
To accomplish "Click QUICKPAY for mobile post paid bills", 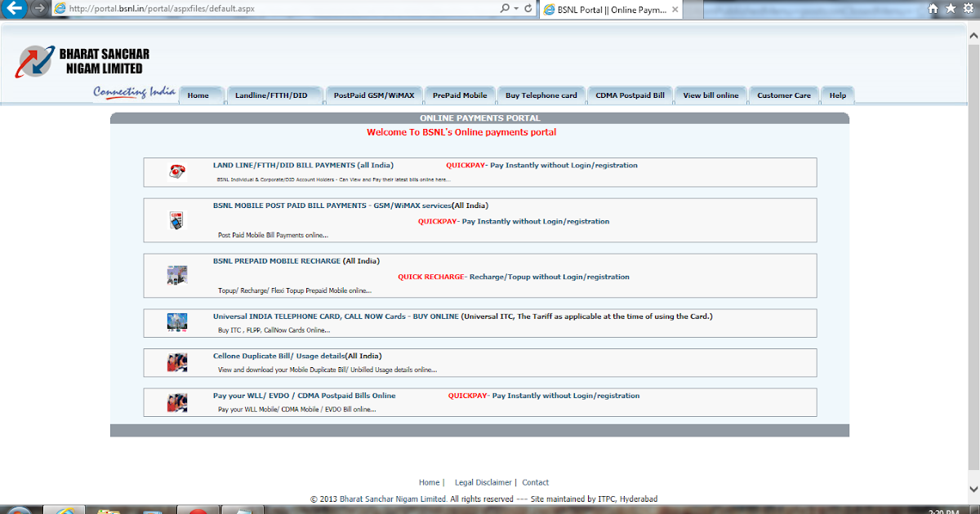I will tap(437, 221).
